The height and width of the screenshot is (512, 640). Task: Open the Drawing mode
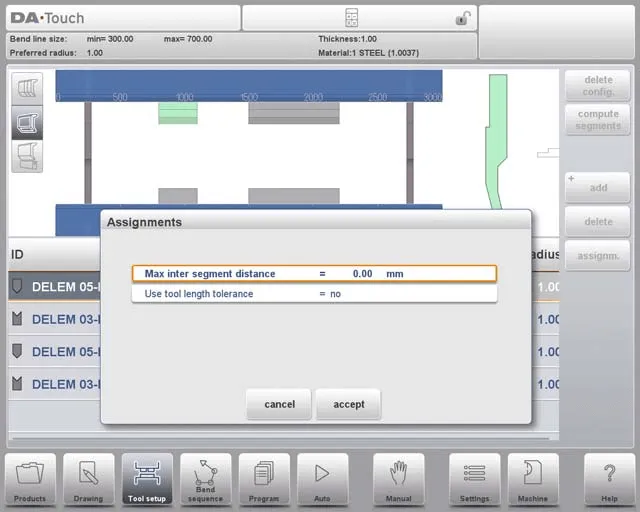[x=89, y=479]
